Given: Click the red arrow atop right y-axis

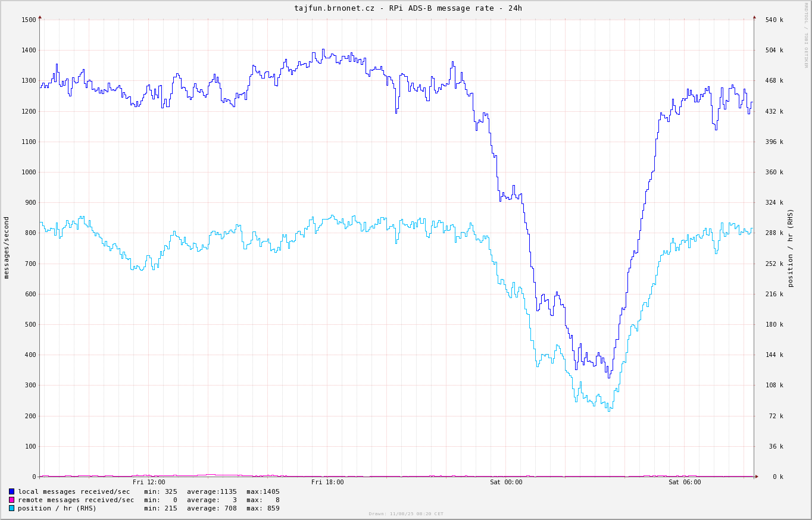Looking at the screenshot, I should pyautogui.click(x=754, y=17).
